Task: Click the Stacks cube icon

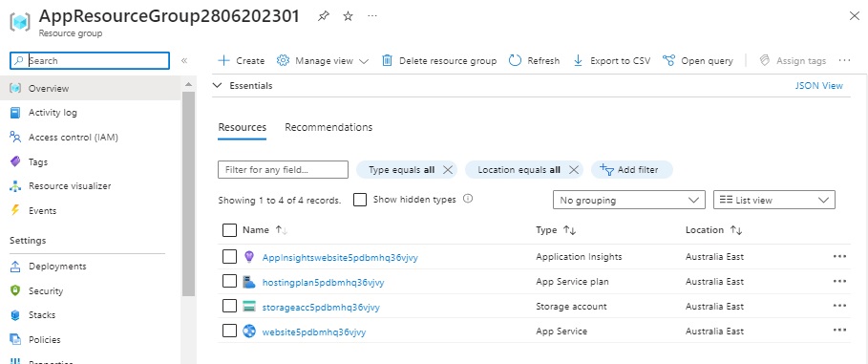Action: coord(15,314)
